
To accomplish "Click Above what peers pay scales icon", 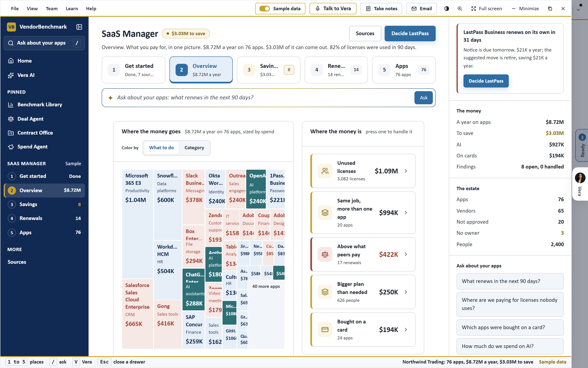I will 325,254.
